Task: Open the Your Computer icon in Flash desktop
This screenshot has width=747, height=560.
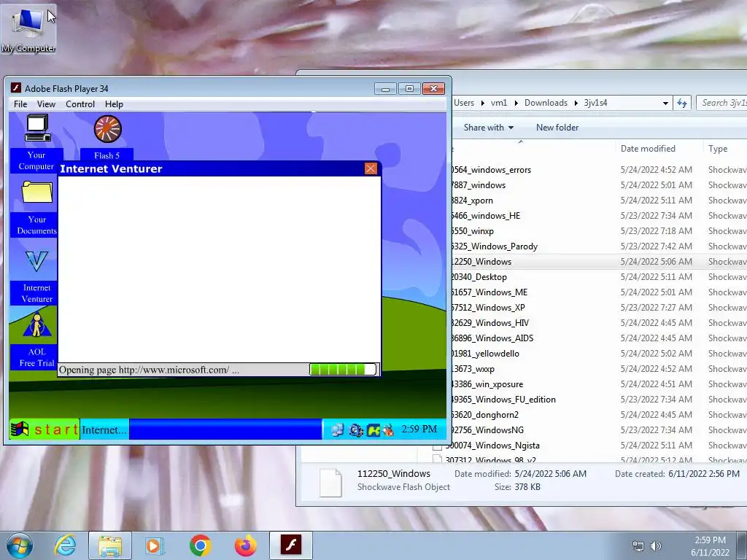Action: (38, 129)
